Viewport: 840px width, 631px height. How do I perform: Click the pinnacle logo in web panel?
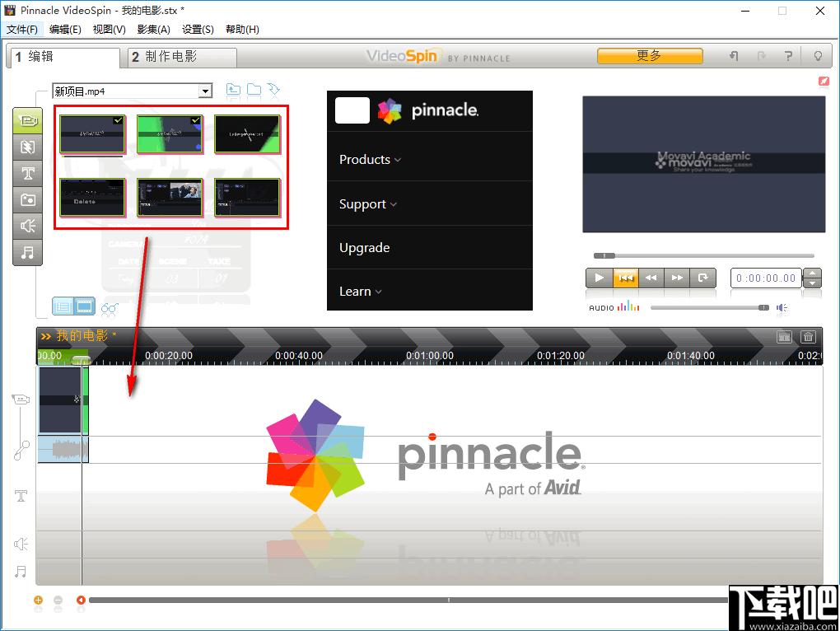tap(427, 110)
